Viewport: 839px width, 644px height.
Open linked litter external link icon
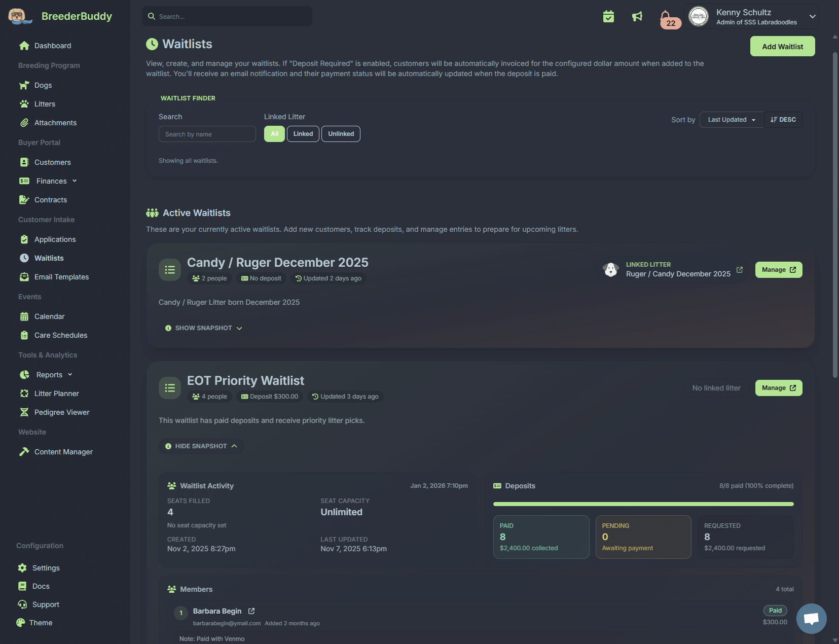click(x=740, y=270)
